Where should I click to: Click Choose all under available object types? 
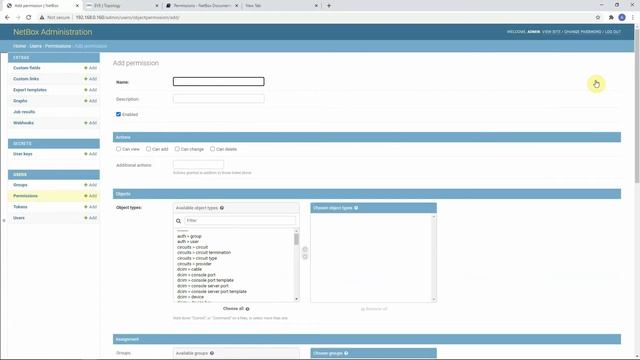coord(236,309)
